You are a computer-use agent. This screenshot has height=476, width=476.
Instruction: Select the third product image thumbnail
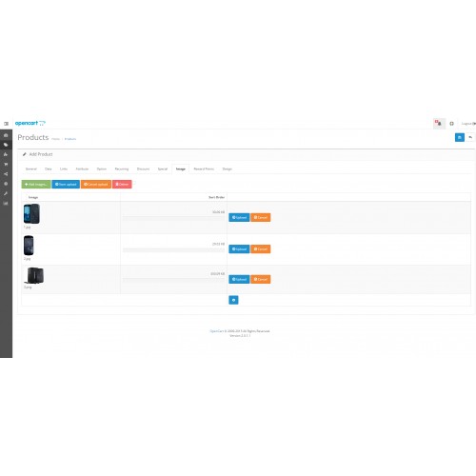(x=34, y=275)
